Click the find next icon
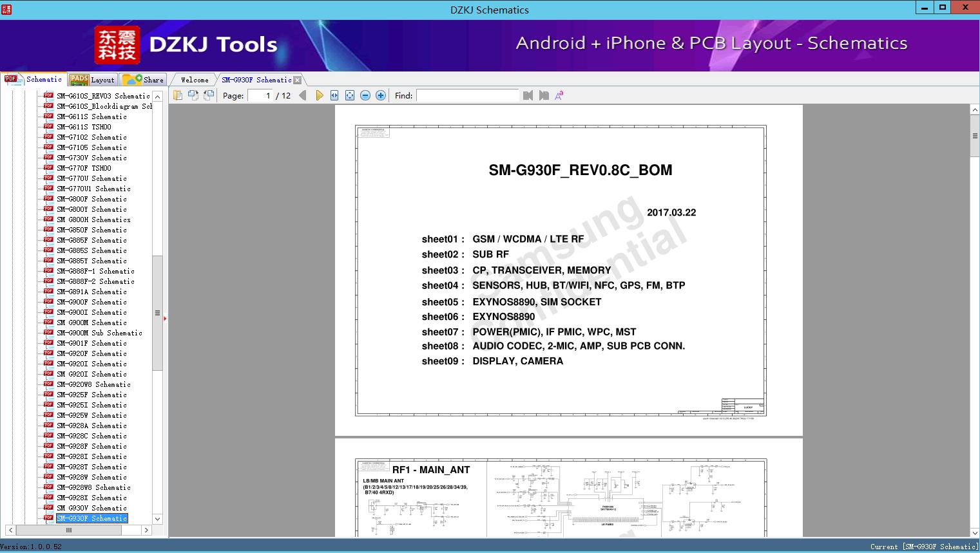980x553 pixels. pyautogui.click(x=544, y=95)
